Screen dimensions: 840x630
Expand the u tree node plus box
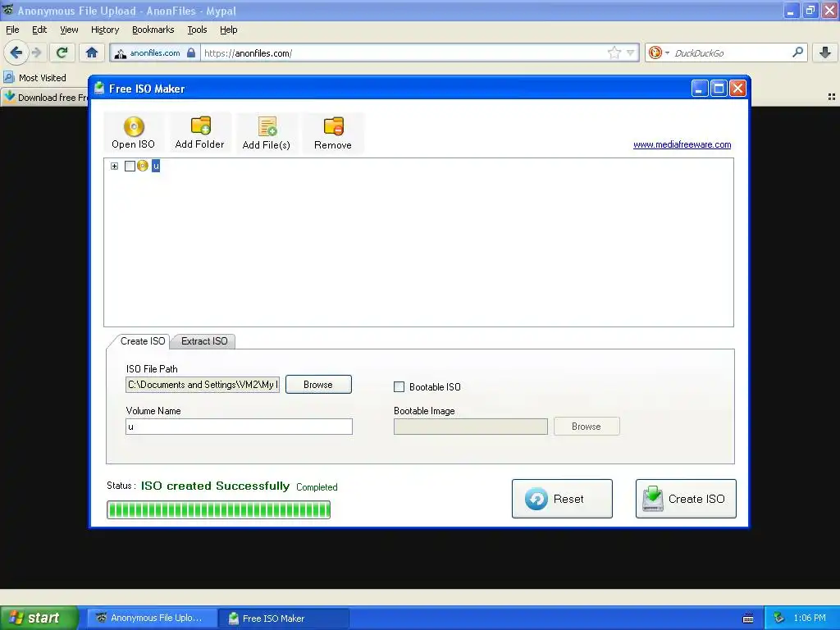(x=114, y=166)
